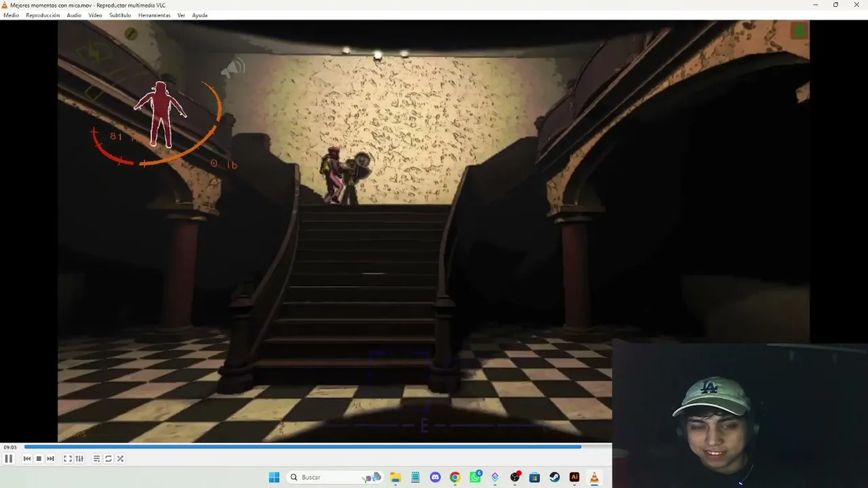Stop the video playback
The width and height of the screenshot is (868, 488).
[x=39, y=459]
